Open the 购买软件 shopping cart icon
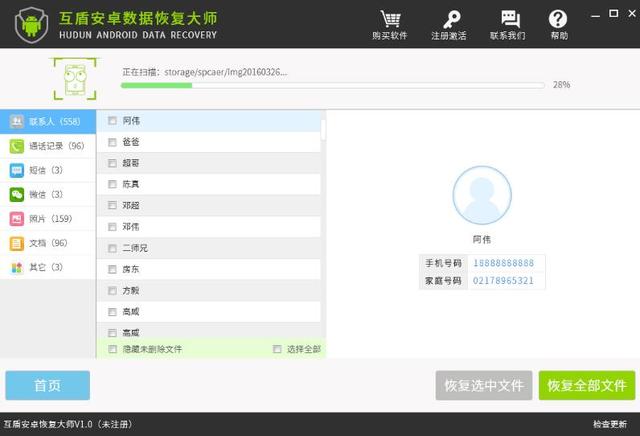The width and height of the screenshot is (640, 436). [x=390, y=19]
